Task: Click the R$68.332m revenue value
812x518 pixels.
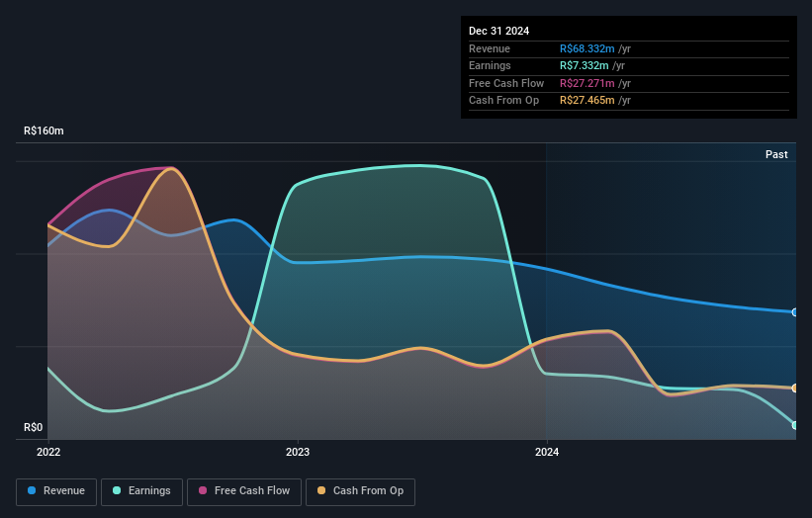Action: pos(586,48)
